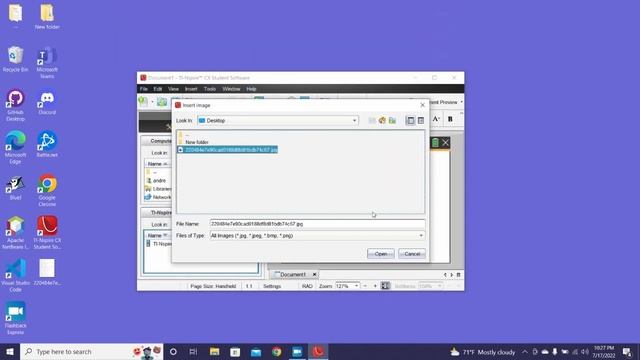Open Battle.net desktop shortcut
The height and width of the screenshot is (360, 640).
click(x=47, y=144)
